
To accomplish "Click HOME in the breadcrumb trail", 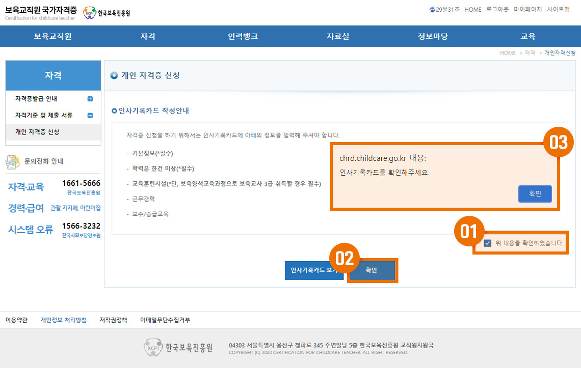I will pos(508,53).
